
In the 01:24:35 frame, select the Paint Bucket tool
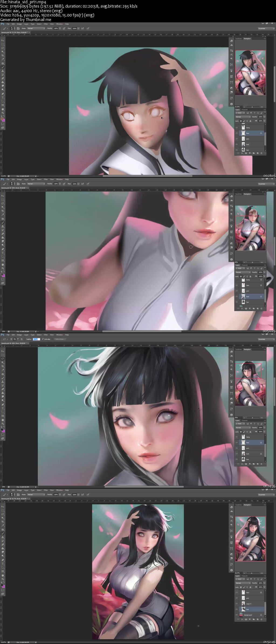[x=3, y=393]
